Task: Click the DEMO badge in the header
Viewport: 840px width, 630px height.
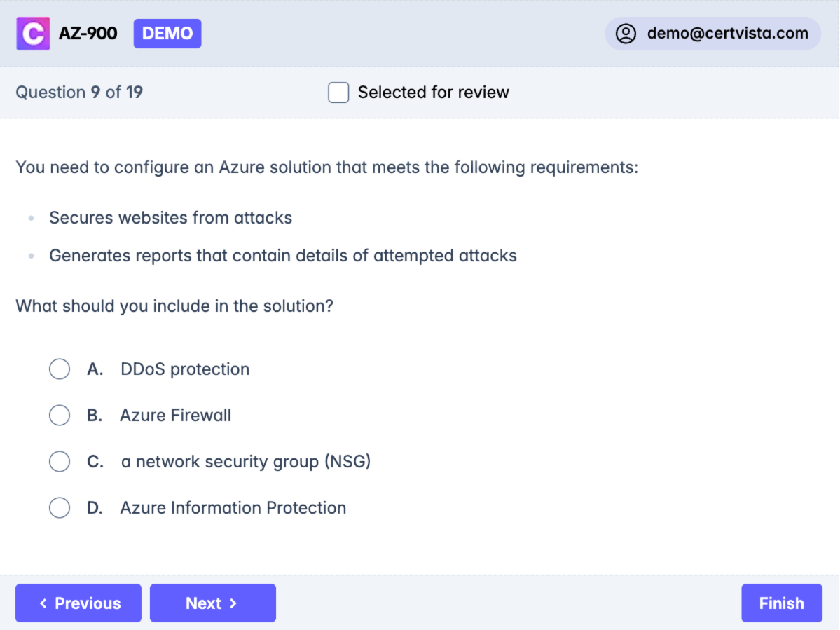Action: click(167, 34)
